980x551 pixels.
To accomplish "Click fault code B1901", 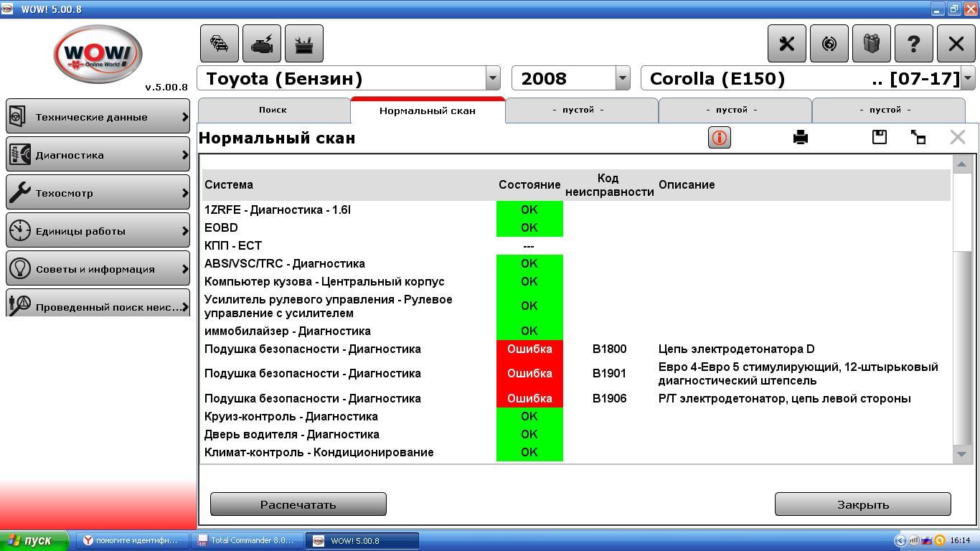I will click(x=610, y=373).
